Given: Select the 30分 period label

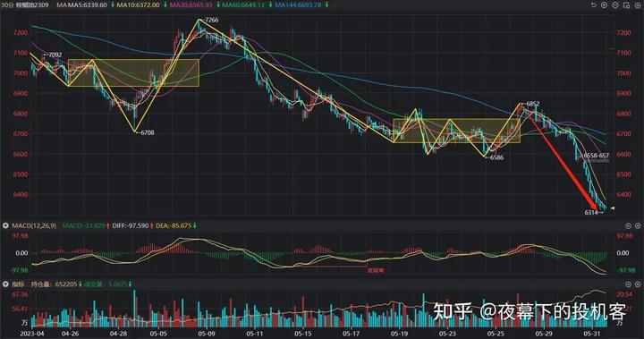Looking at the screenshot, I should pos(7,5).
